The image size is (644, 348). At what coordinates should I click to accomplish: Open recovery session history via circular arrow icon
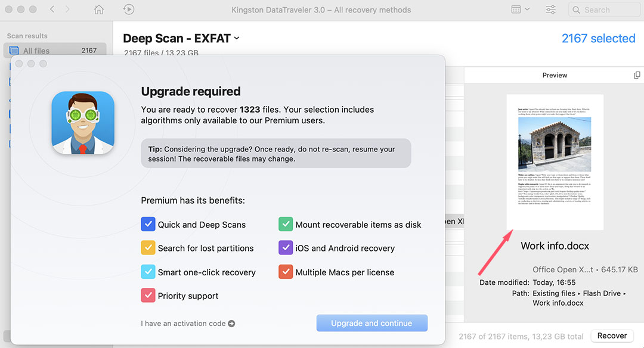(128, 10)
